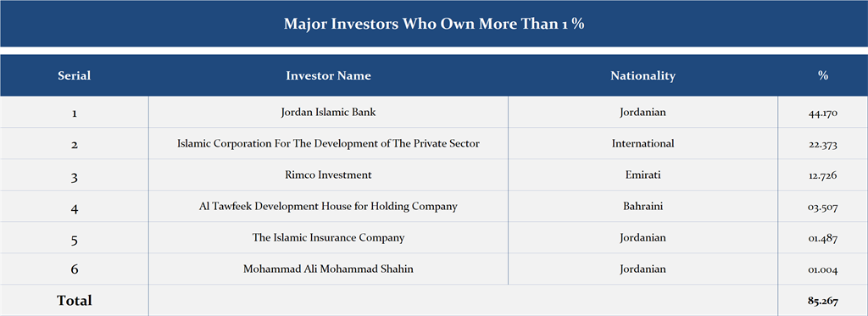
Task: Click the Emirati nationality cell
Action: click(643, 175)
